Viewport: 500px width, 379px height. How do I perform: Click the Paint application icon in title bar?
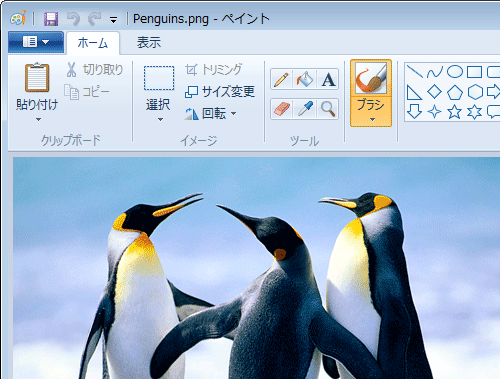click(x=18, y=18)
